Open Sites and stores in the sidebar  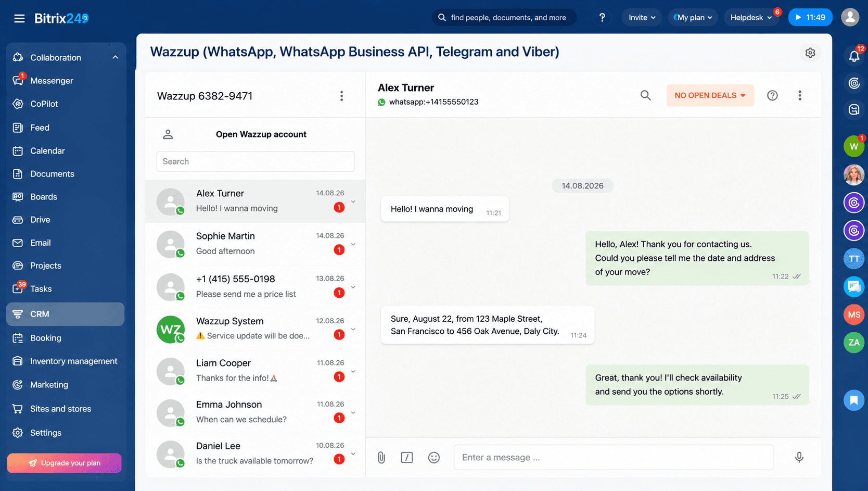click(66, 409)
